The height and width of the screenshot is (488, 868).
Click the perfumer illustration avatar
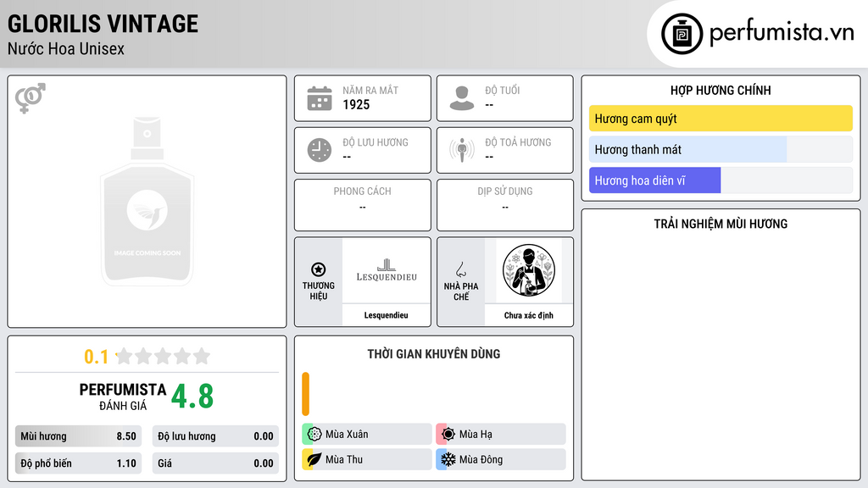(529, 270)
